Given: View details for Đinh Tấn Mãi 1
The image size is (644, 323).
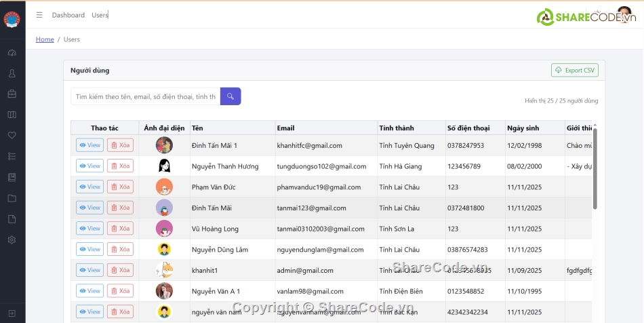Looking at the screenshot, I should click(x=89, y=145).
